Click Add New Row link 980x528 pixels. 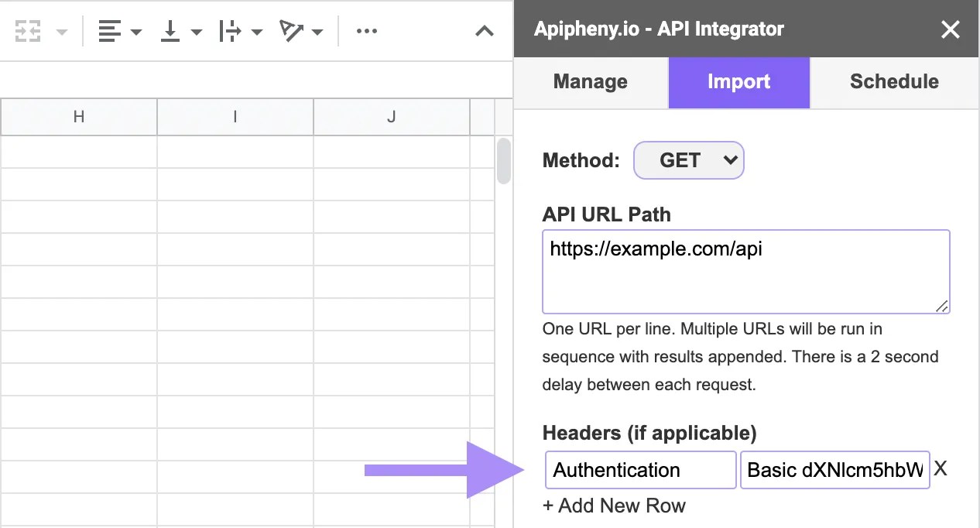point(614,506)
